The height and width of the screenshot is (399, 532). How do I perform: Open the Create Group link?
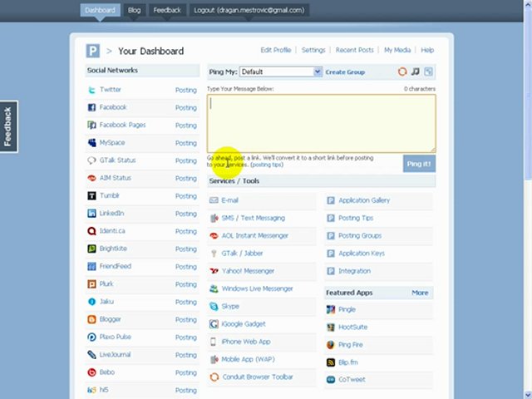click(344, 72)
